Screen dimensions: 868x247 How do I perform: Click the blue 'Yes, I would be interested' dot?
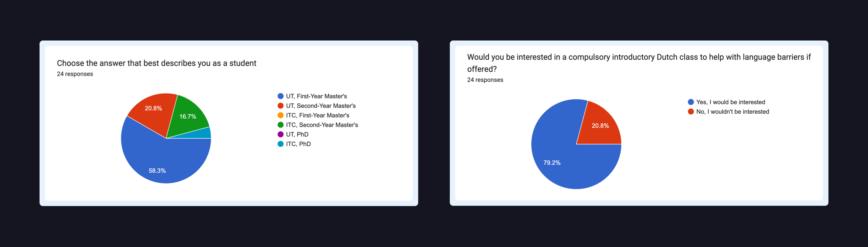pyautogui.click(x=691, y=102)
